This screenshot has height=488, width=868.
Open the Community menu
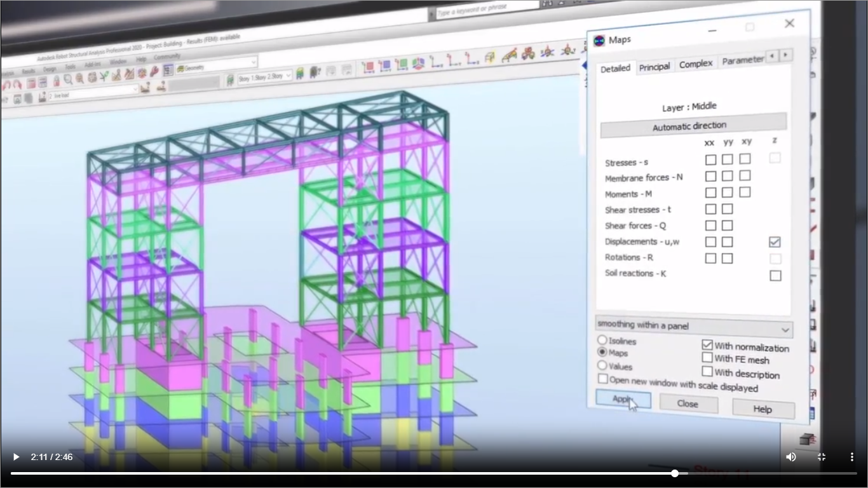point(166,57)
